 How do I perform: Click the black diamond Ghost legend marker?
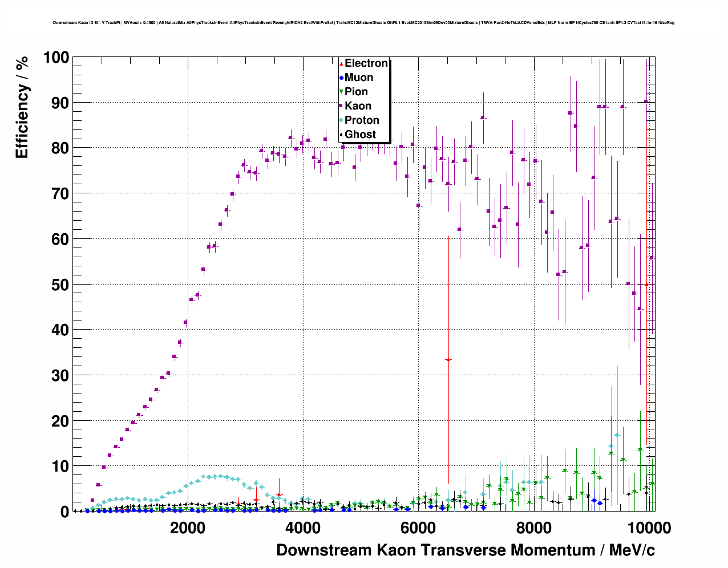341,135
